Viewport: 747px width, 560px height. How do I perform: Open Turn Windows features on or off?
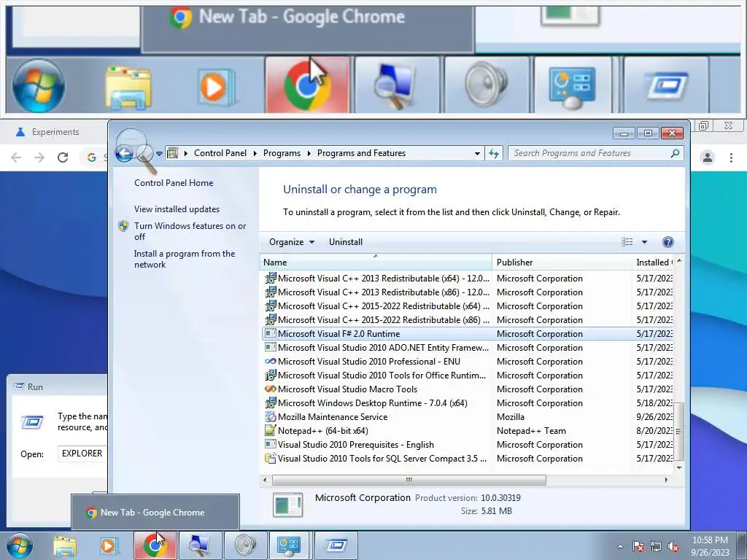(x=190, y=231)
